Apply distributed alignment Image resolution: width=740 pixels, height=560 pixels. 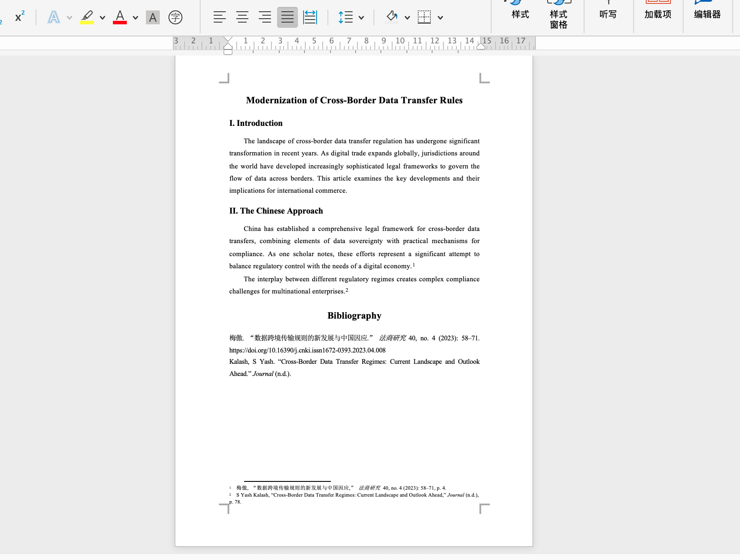click(x=310, y=17)
